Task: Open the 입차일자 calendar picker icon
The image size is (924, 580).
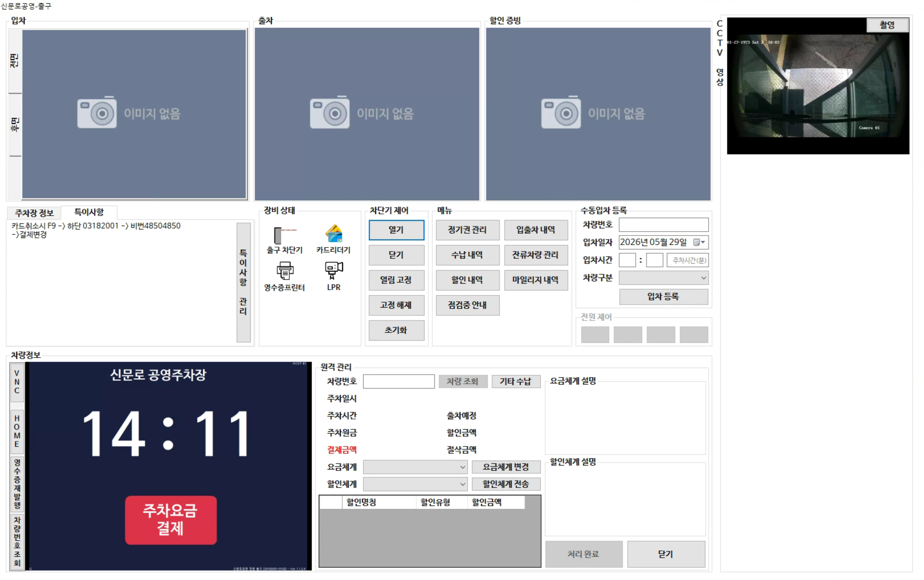Action: (699, 242)
